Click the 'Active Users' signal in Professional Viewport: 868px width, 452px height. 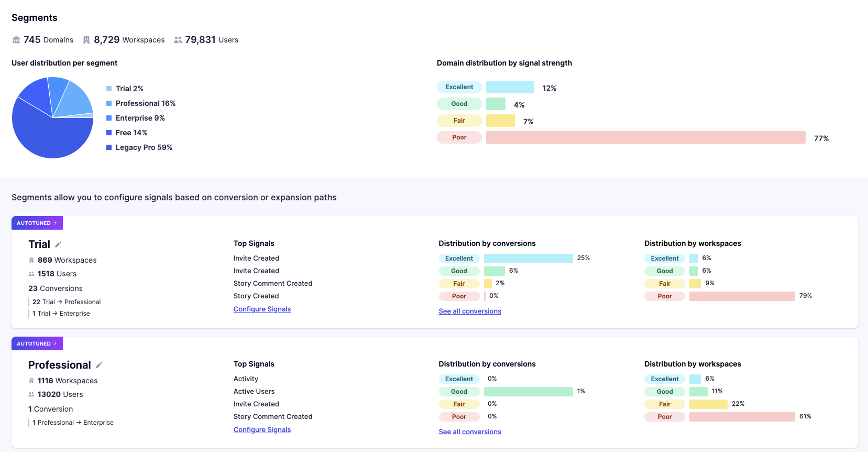254,392
